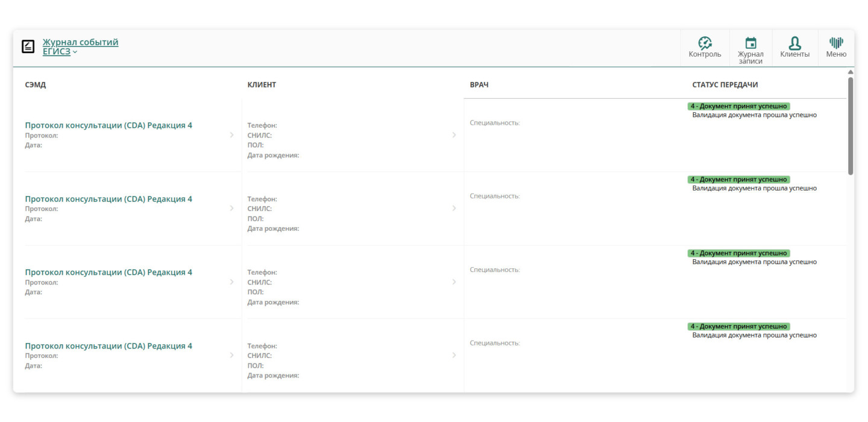The image size is (868, 422).
Task: Click the Журнал событий ЕГИСЗ title link
Action: coord(80,43)
